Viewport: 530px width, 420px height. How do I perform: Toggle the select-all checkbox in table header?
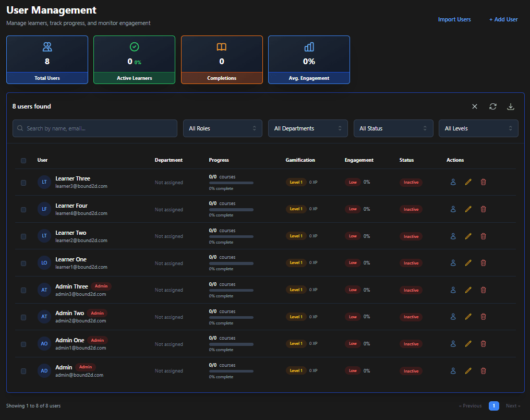point(23,161)
